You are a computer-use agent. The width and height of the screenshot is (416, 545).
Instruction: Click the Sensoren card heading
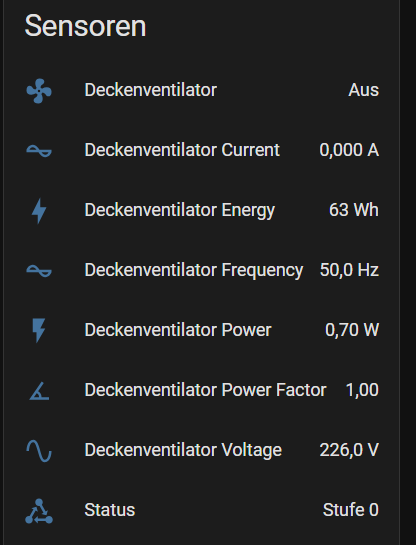pyautogui.click(x=85, y=26)
